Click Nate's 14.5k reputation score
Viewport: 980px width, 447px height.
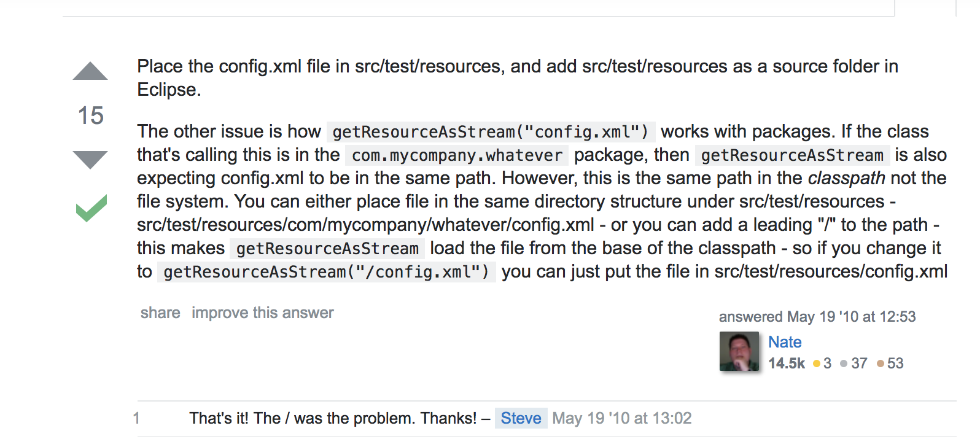787,363
